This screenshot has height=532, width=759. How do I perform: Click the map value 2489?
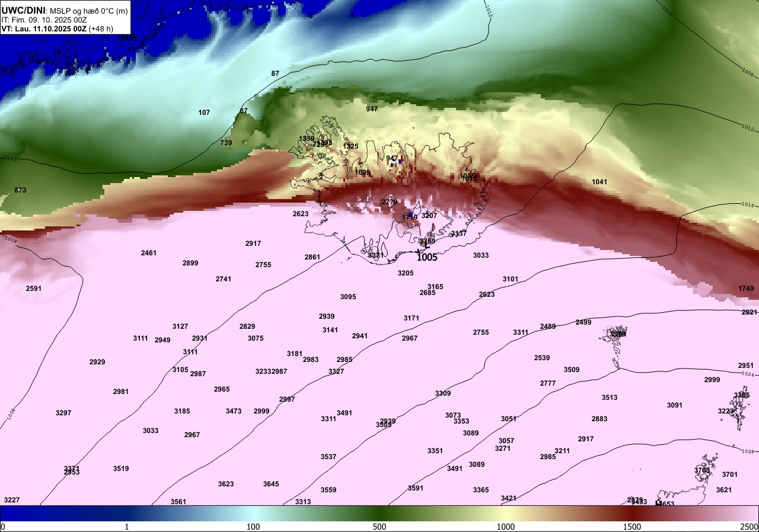coord(548,326)
